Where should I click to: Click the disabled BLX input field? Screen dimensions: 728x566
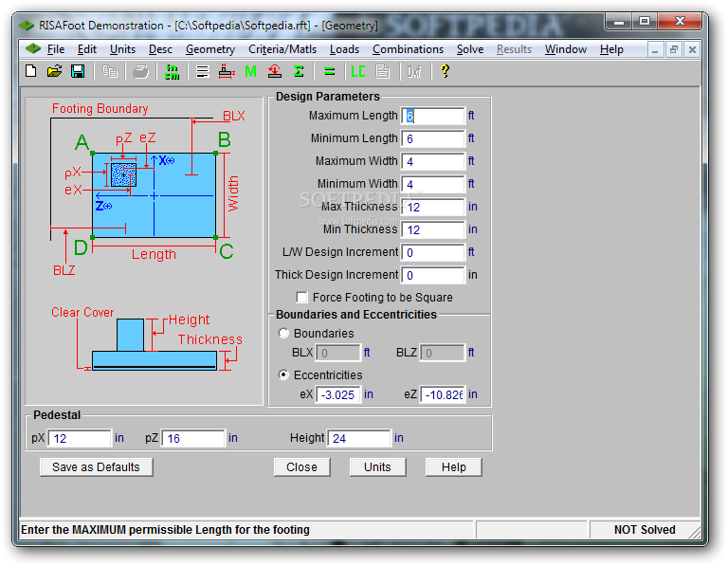point(338,353)
